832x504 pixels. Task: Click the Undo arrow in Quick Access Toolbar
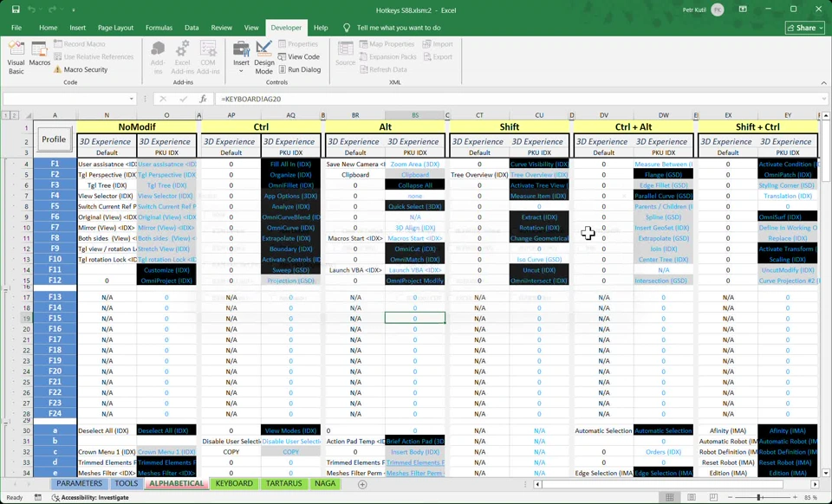pos(32,10)
